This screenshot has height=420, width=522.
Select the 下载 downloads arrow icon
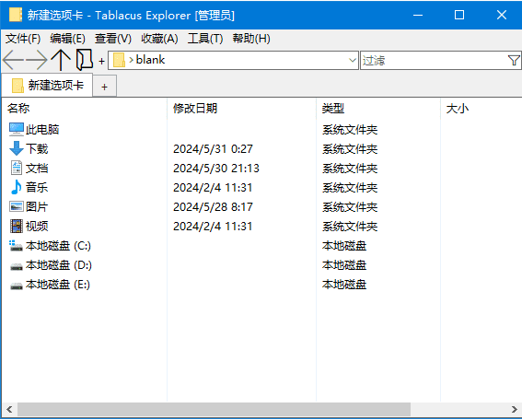(16, 148)
